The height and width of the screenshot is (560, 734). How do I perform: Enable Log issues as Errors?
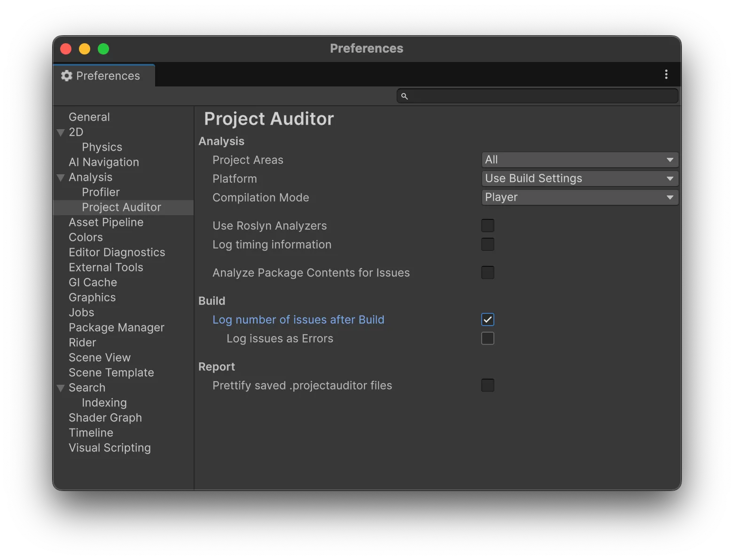click(487, 338)
